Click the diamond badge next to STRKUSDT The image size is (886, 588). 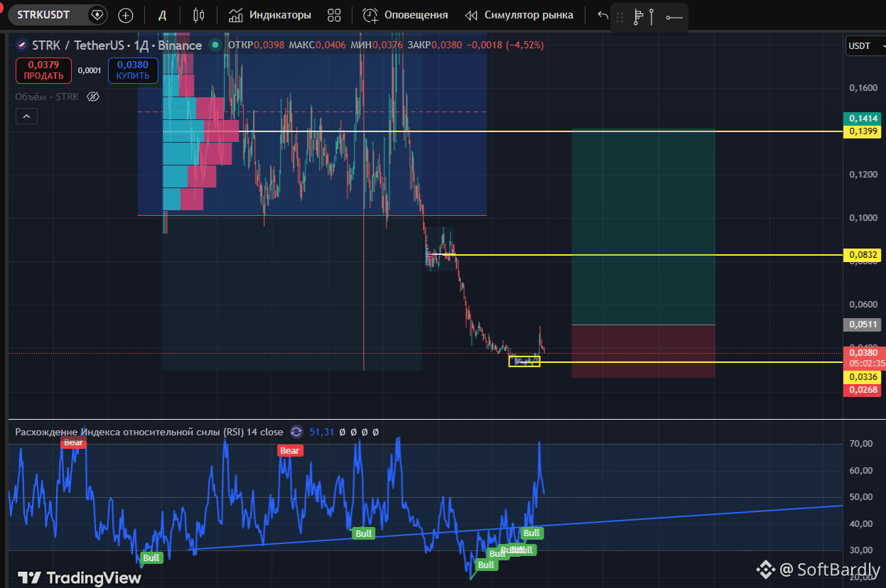(96, 15)
